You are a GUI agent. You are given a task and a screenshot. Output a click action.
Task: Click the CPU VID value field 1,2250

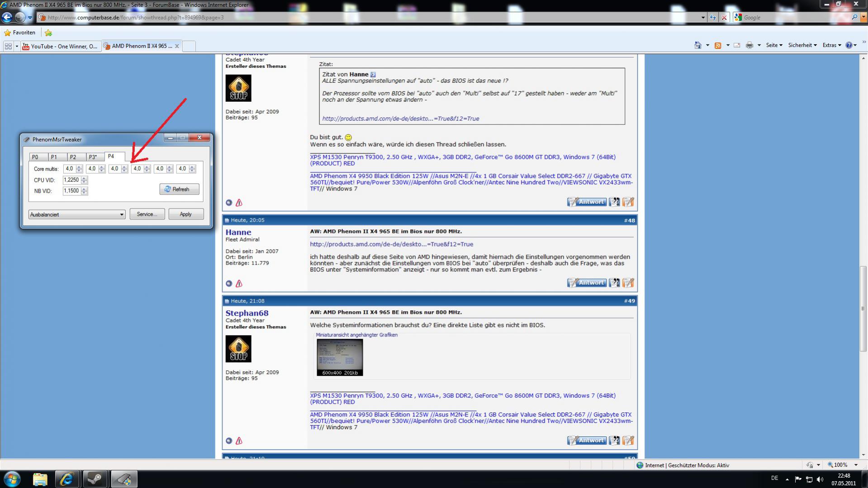coord(72,180)
